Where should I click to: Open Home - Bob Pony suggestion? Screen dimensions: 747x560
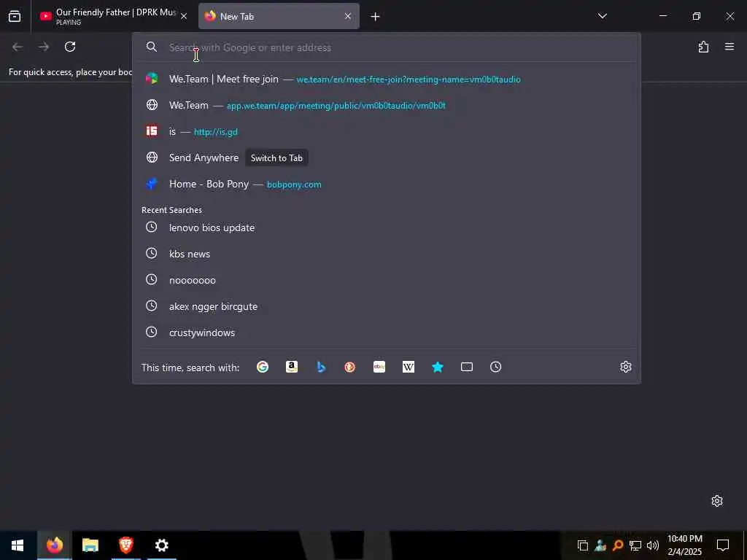coord(386,184)
